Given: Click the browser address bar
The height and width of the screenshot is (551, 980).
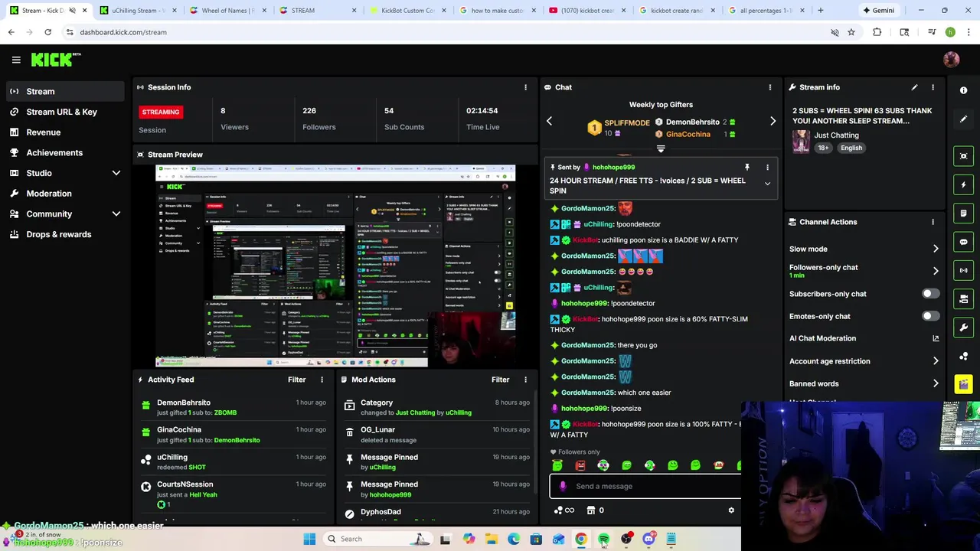Looking at the screenshot, I should click(x=444, y=32).
